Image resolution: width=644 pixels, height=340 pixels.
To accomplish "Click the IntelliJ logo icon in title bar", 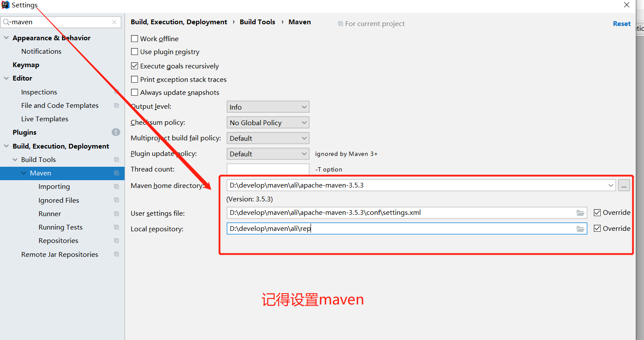I will click(6, 5).
